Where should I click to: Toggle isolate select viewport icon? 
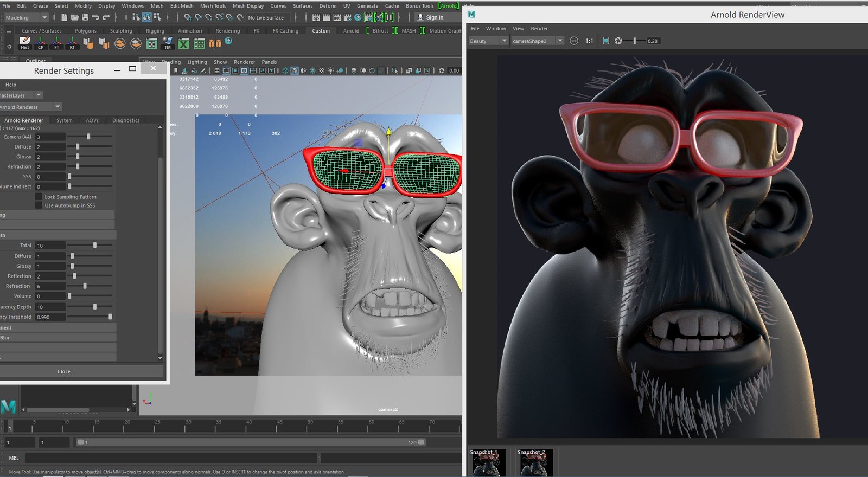[395, 70]
